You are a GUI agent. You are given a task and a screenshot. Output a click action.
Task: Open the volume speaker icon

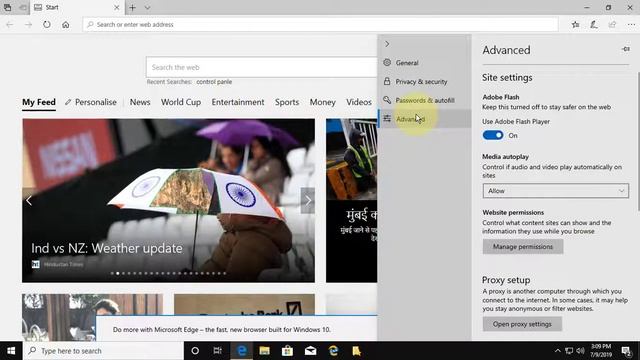point(580,351)
